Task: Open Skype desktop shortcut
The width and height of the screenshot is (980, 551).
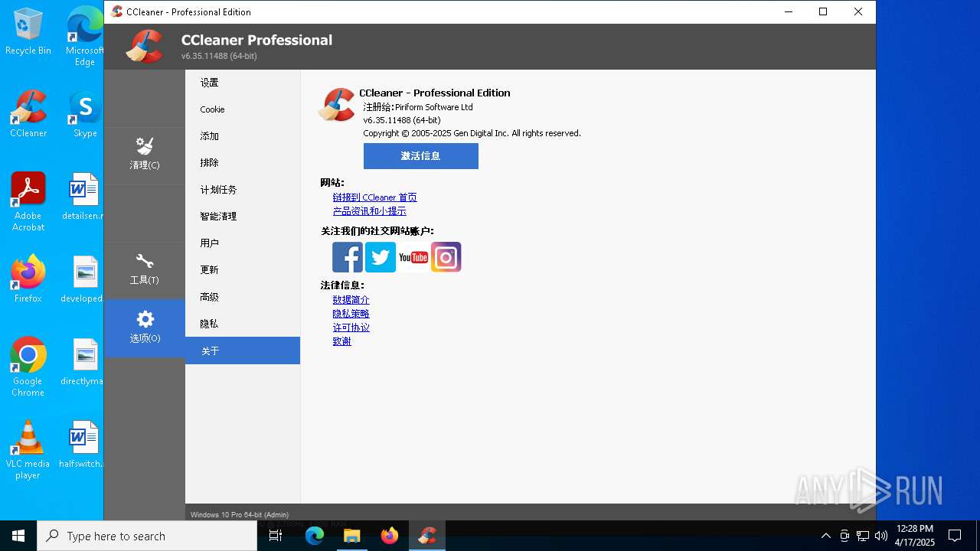Action: [85, 115]
